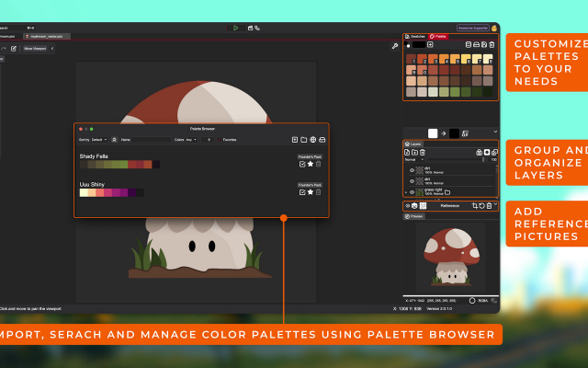Click the layer opacity slider
Screen dimensions: 588x368
tap(456, 159)
